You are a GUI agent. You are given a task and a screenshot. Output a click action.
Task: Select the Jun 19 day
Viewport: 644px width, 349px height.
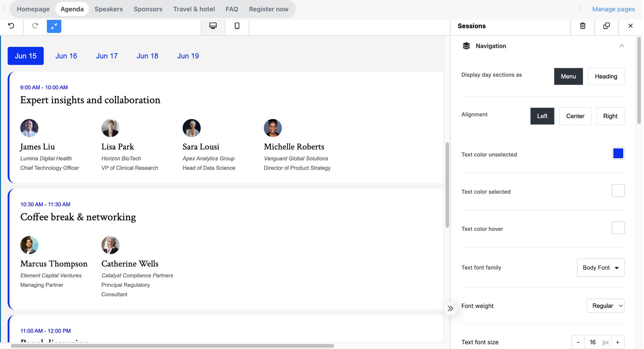188,56
